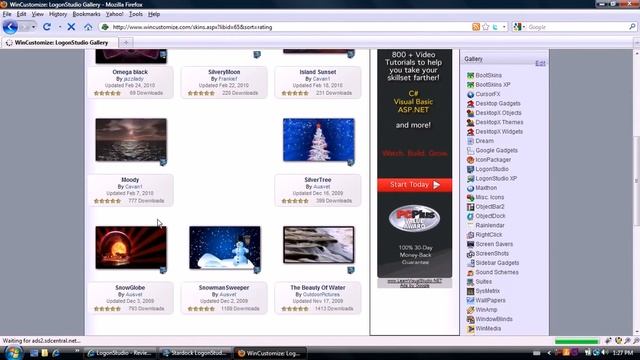
Task: Open the SnowGlobe skin title link
Action: point(130,288)
